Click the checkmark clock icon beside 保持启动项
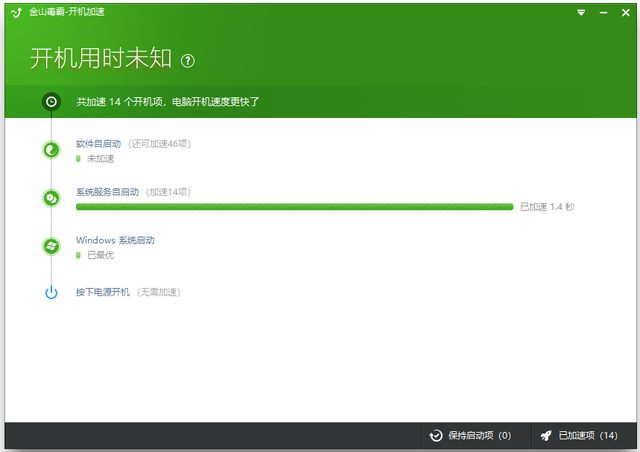Viewport: 640px width, 452px height. pyautogui.click(x=436, y=436)
